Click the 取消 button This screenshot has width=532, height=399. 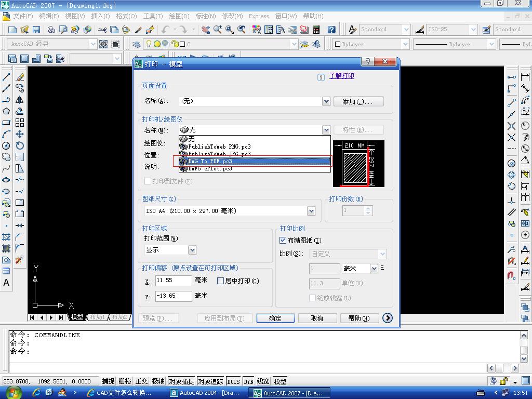click(317, 318)
